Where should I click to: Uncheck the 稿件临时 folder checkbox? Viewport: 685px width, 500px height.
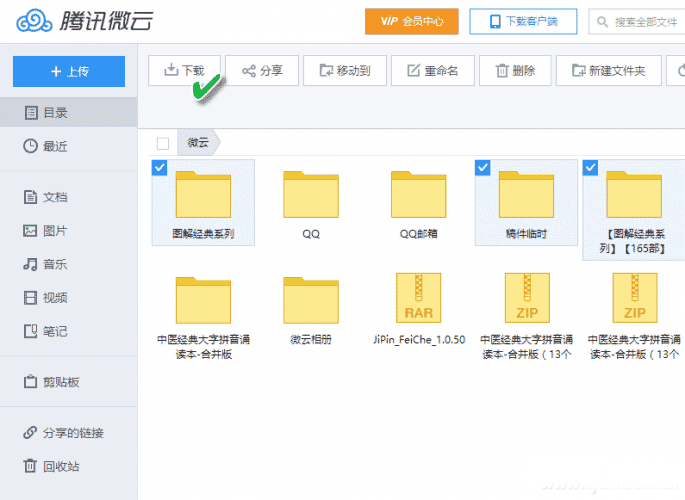point(483,167)
